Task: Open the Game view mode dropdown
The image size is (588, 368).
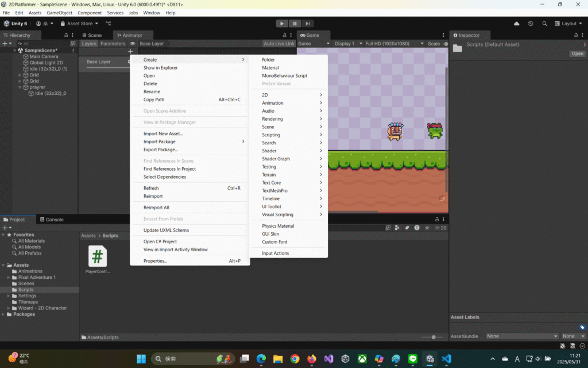Action: pyautogui.click(x=314, y=44)
